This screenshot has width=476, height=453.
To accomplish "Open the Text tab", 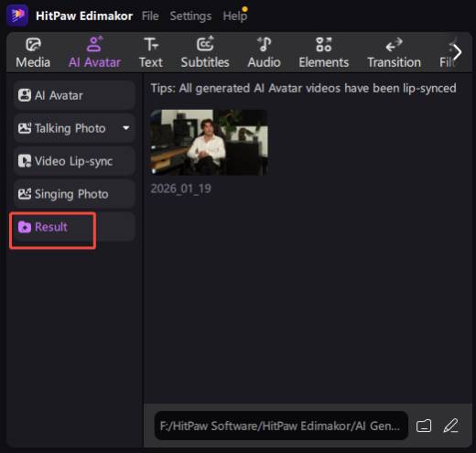I will point(151,53).
